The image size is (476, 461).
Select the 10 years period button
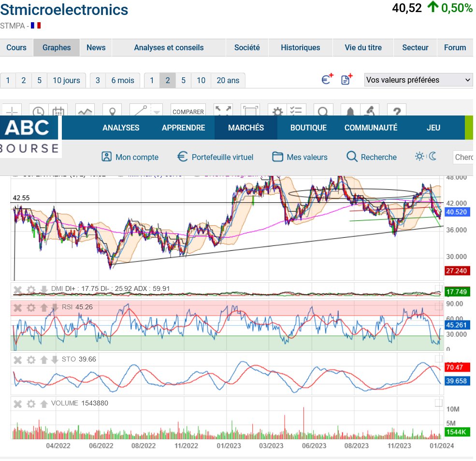[x=201, y=80]
